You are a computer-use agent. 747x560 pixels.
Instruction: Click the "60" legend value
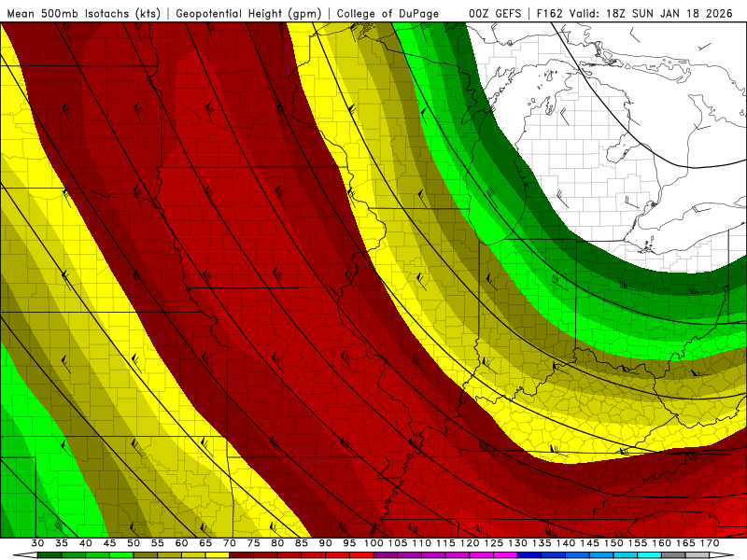tap(181, 543)
